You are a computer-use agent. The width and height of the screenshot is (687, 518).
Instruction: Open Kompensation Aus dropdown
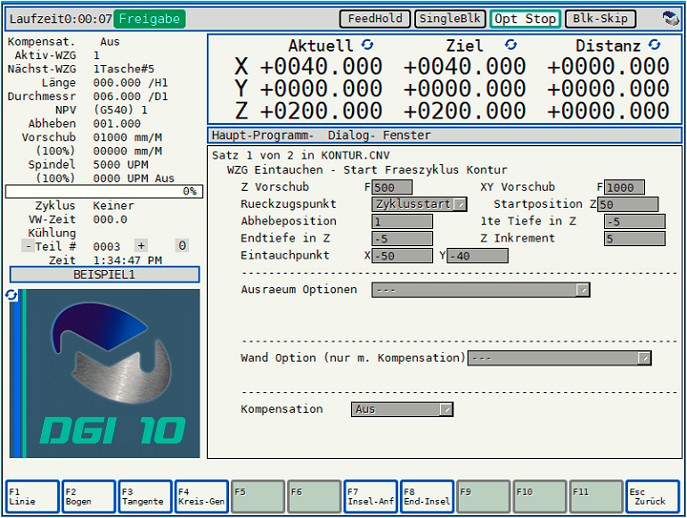click(x=402, y=409)
